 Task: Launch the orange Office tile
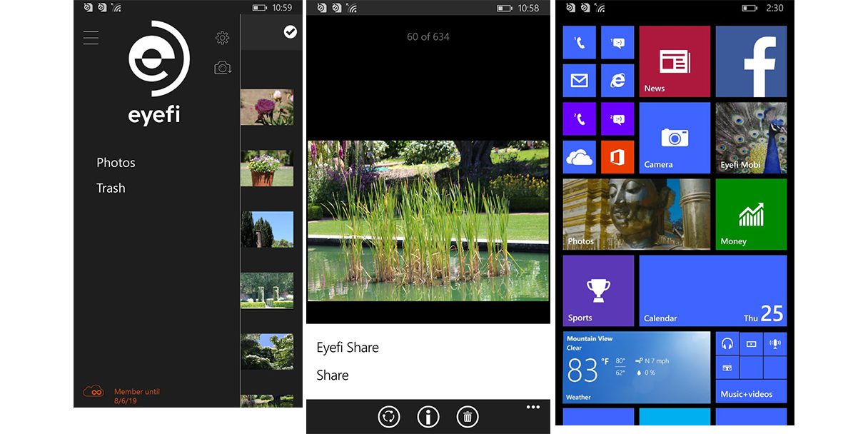[x=617, y=157]
